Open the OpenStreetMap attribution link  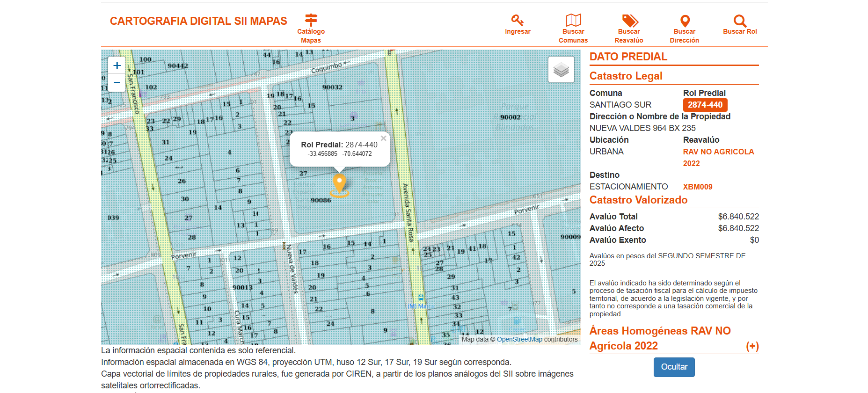(519, 340)
